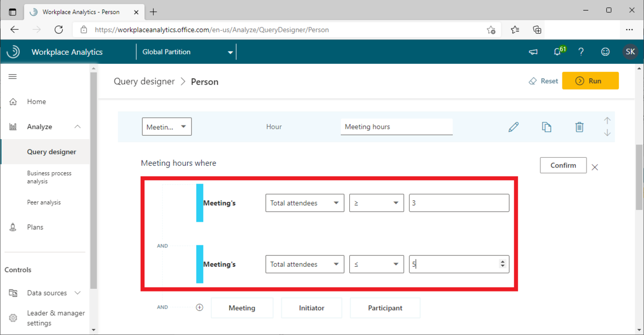Open Leader & manager settings

56,318
